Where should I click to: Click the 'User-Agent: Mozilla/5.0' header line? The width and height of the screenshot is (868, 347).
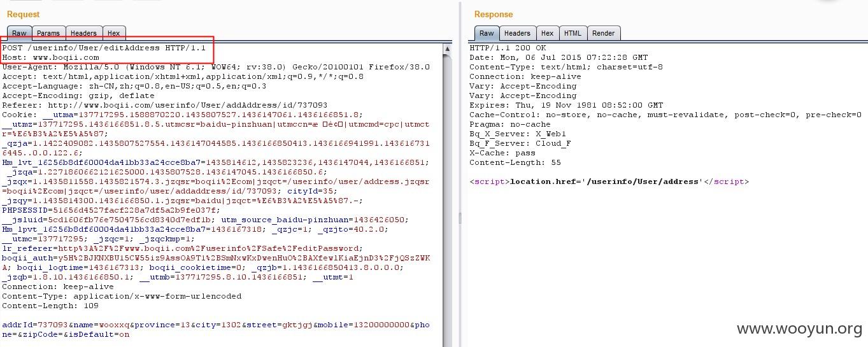tap(216, 67)
